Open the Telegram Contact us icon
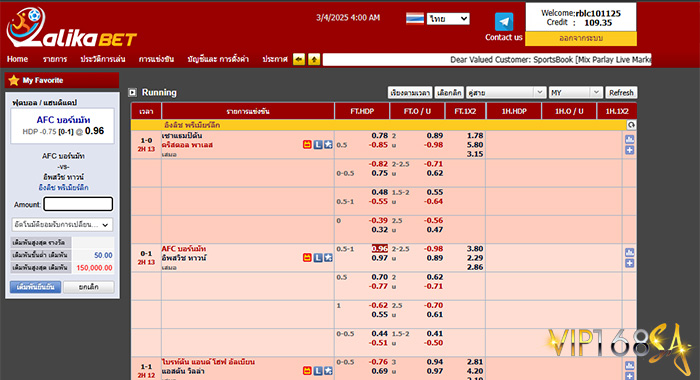Image resolution: width=700 pixels, height=380 pixels. tap(504, 22)
